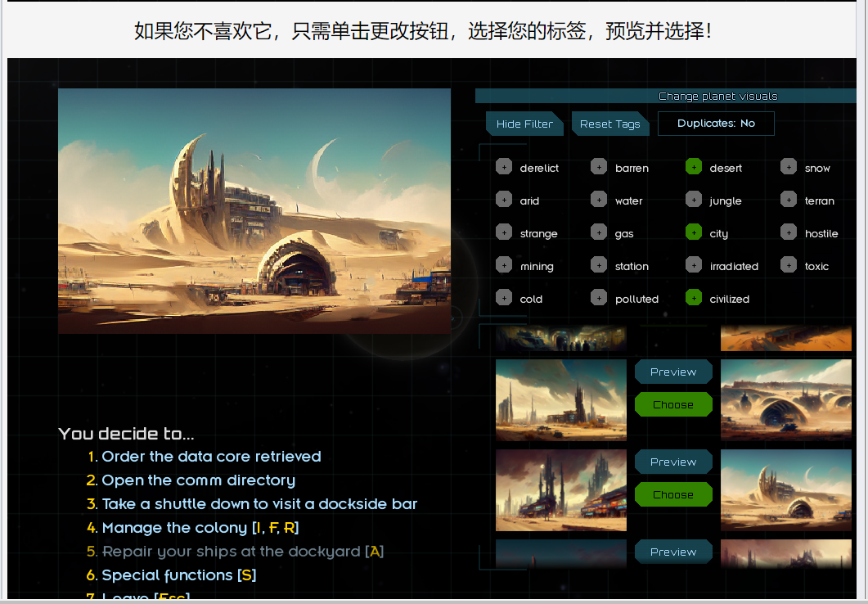This screenshot has height=604, width=868.
Task: Click the Reset Tags button
Action: pos(610,124)
